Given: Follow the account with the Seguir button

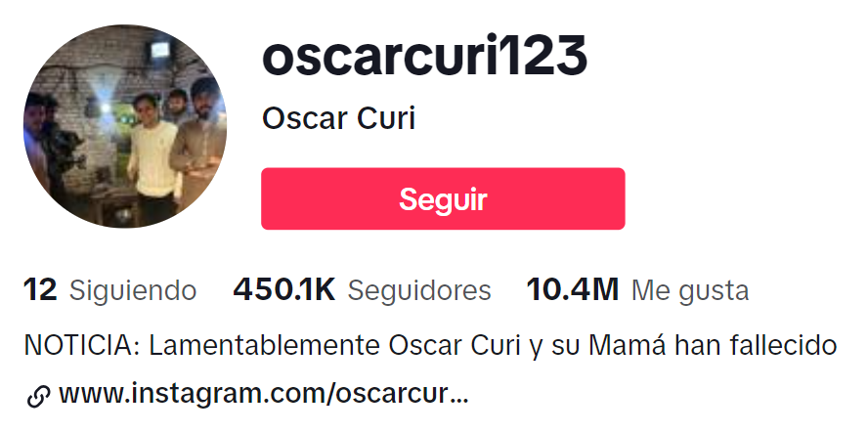Looking at the screenshot, I should [x=443, y=198].
